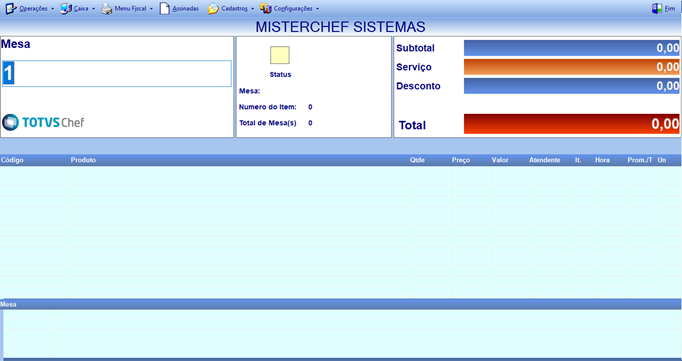Click the Qtde column header
This screenshot has height=361, width=682.
point(417,160)
